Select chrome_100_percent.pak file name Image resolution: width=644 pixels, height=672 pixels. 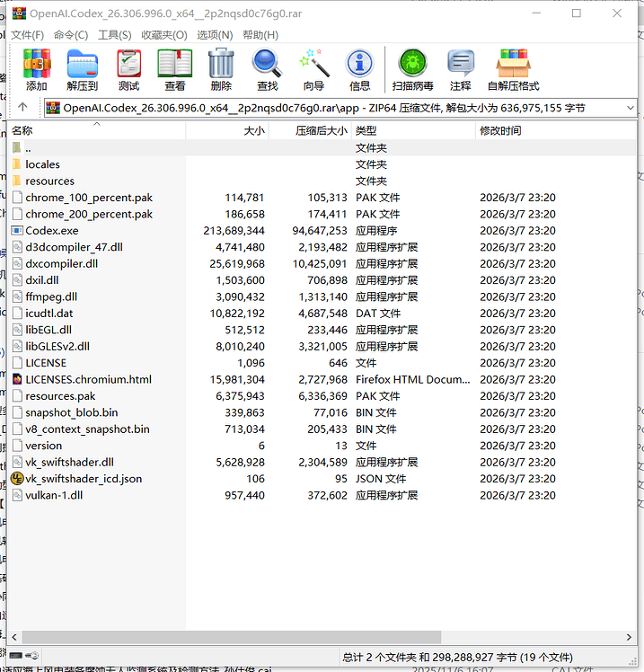click(x=89, y=198)
